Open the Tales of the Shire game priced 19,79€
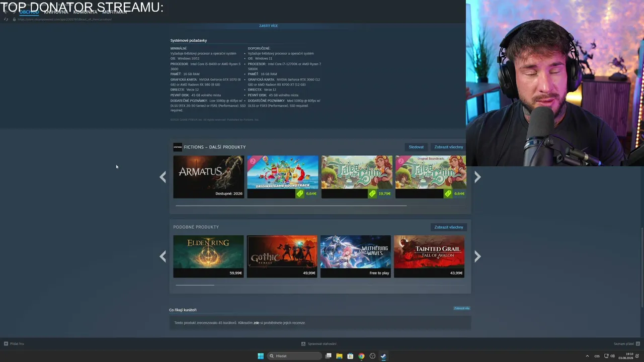The image size is (644, 362). (357, 176)
